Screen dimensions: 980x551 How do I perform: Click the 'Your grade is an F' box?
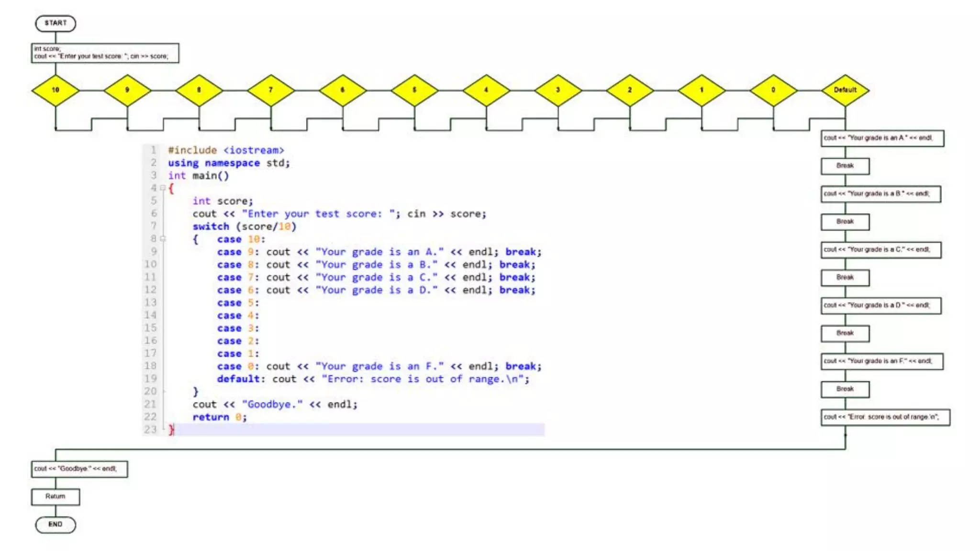click(881, 362)
